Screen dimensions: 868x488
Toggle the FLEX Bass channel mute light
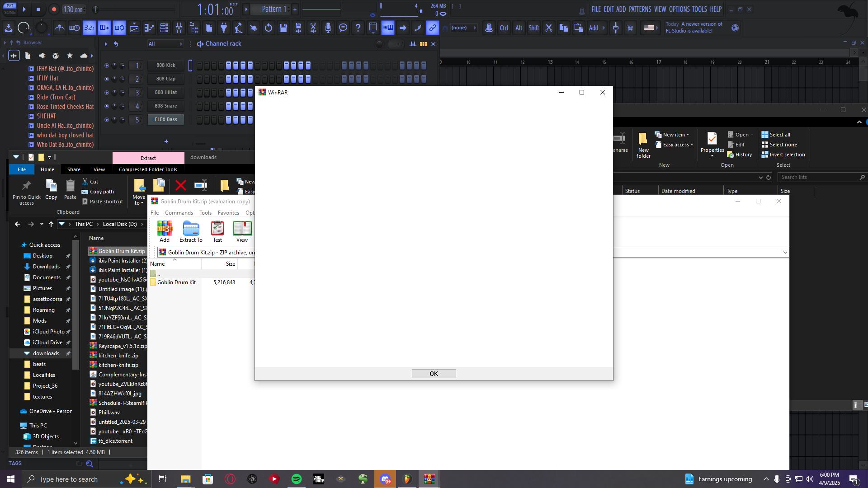(107, 120)
